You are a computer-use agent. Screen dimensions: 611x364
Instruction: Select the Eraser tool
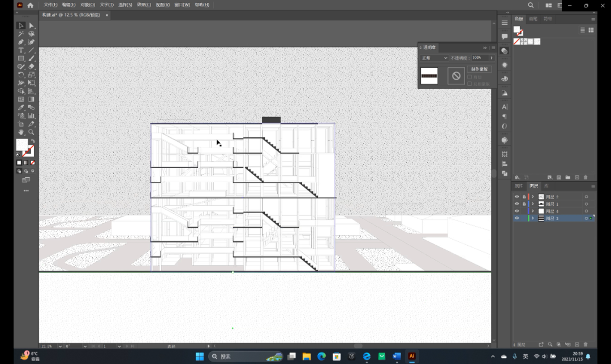[x=32, y=67]
